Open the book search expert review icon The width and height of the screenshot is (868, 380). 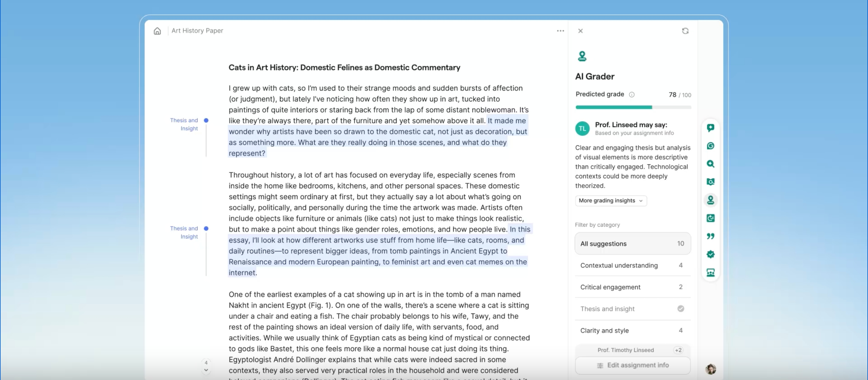pos(710,182)
